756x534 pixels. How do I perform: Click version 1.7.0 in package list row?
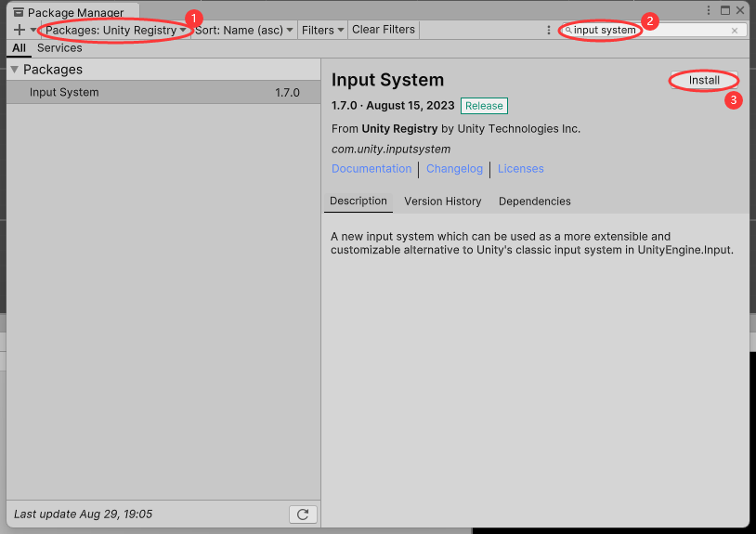(x=287, y=93)
